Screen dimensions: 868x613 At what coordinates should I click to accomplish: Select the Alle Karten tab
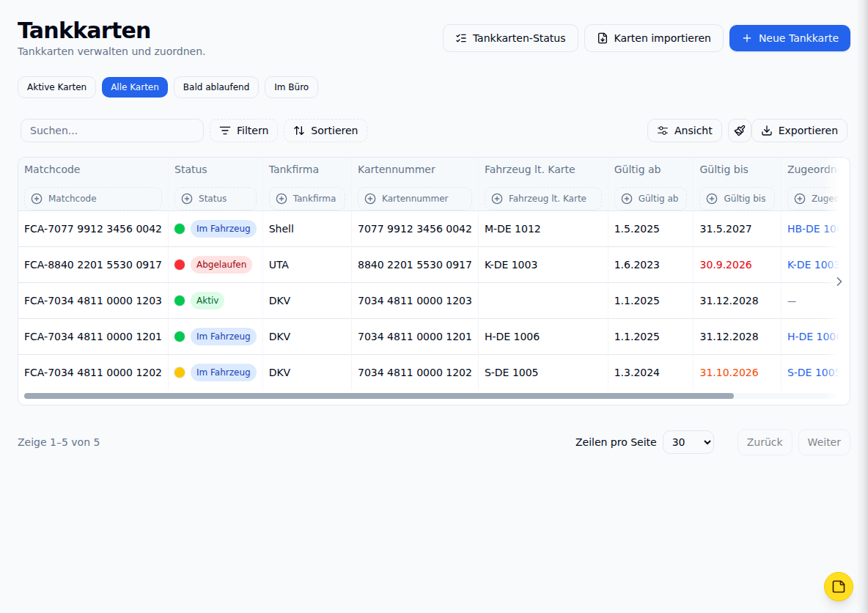point(134,87)
